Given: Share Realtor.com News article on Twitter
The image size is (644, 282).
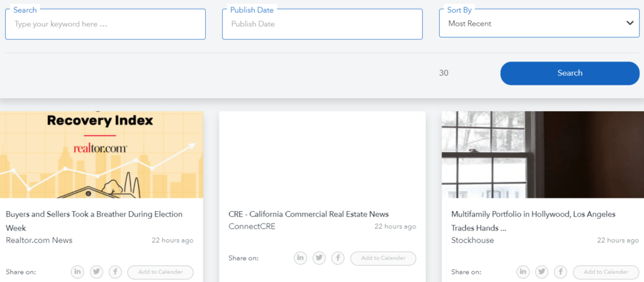Looking at the screenshot, I should (x=96, y=272).
